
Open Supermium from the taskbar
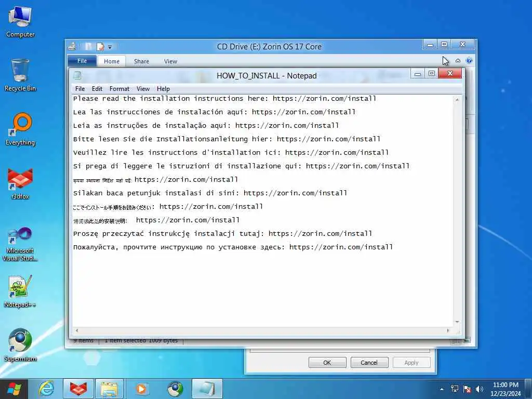click(x=176, y=389)
